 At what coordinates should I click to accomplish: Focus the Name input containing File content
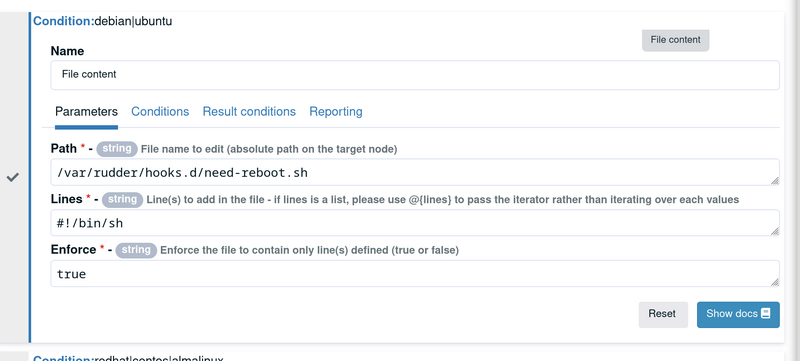click(x=415, y=75)
